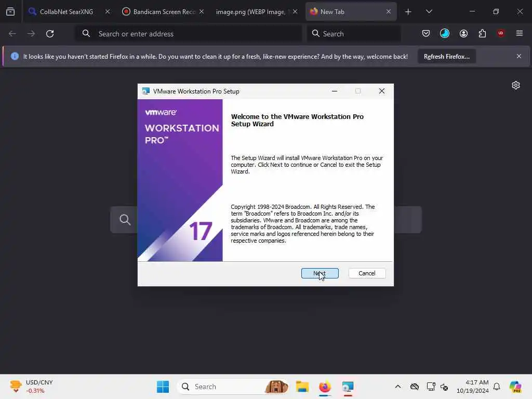
Task: Minimize the Firefox window
Action: pos(472,11)
